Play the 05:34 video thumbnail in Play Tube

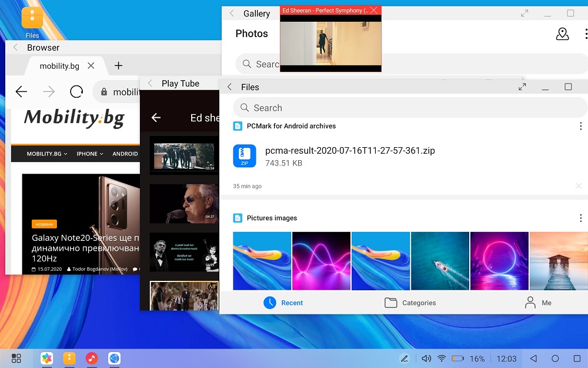point(184,157)
